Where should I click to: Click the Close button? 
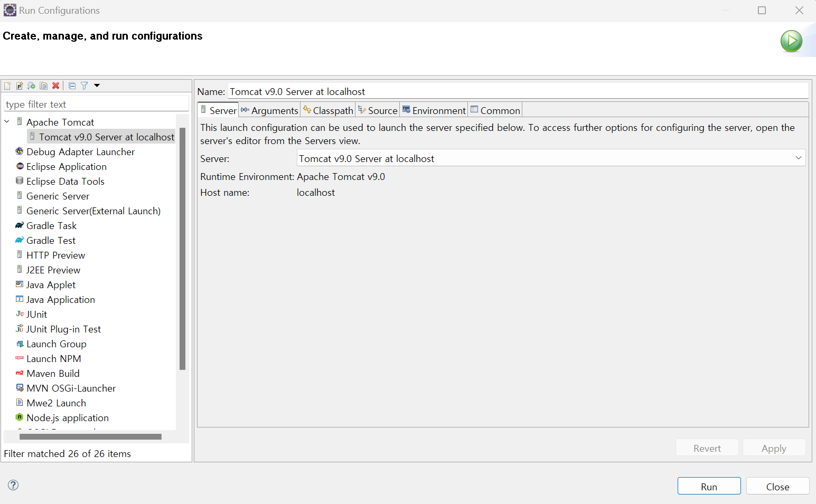point(777,487)
